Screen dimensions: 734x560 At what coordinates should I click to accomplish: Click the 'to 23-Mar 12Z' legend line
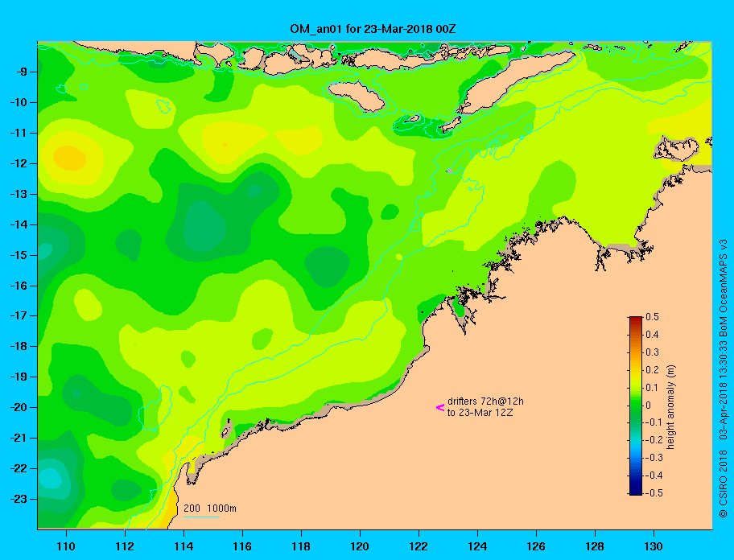tap(480, 413)
